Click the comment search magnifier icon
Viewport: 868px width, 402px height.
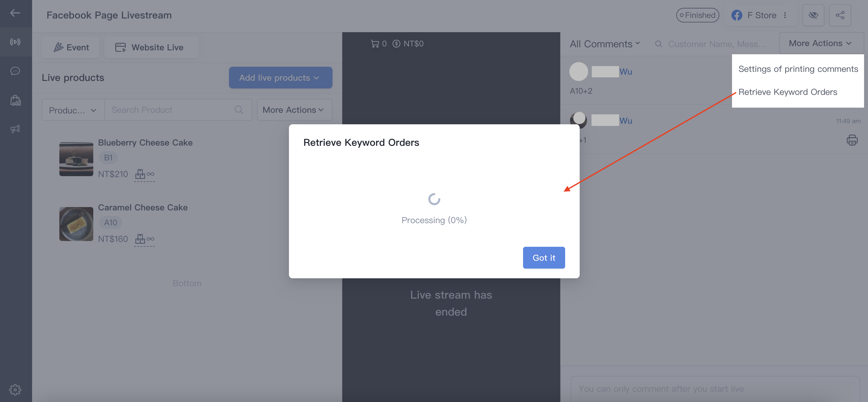pos(658,44)
